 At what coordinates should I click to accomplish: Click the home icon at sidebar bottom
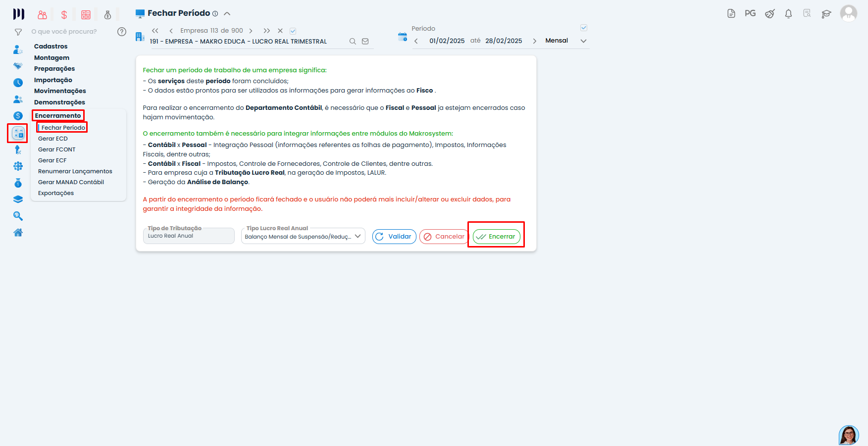coord(17,232)
